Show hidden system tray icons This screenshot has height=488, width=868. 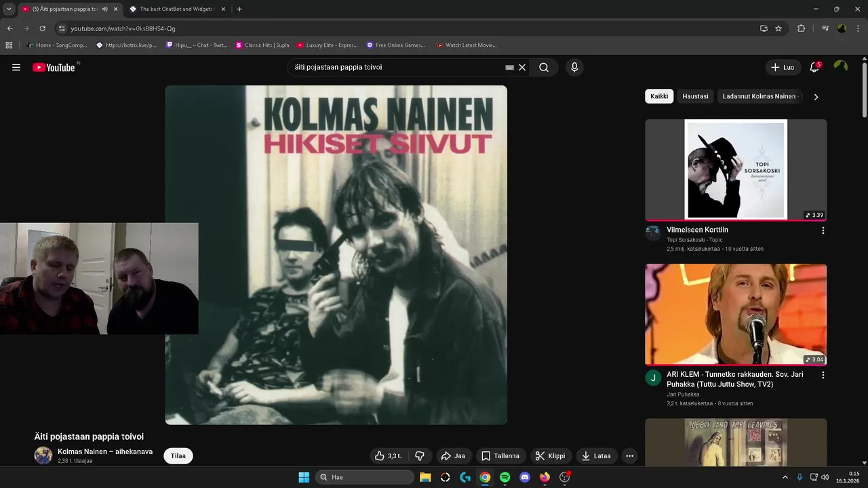pos(785,477)
